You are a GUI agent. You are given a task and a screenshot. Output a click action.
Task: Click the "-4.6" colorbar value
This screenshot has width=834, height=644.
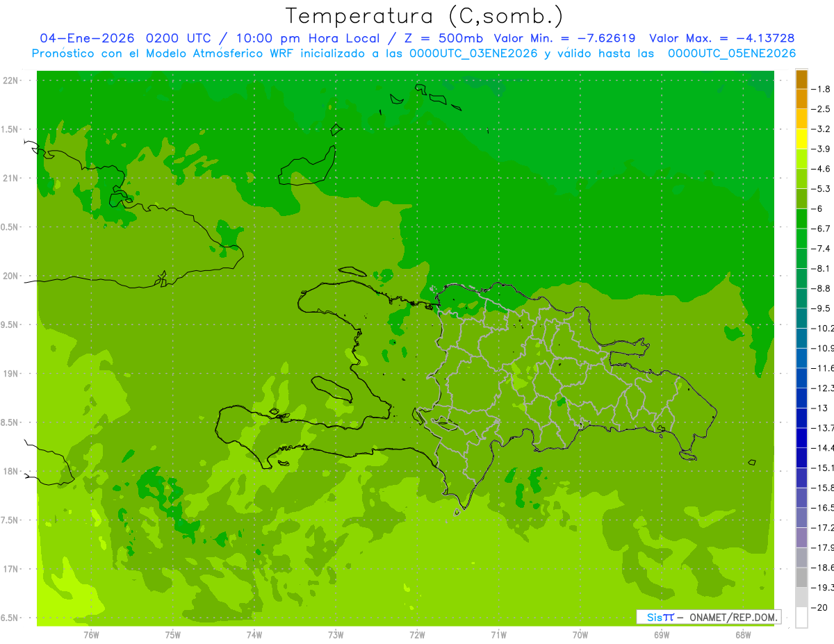[821, 169]
